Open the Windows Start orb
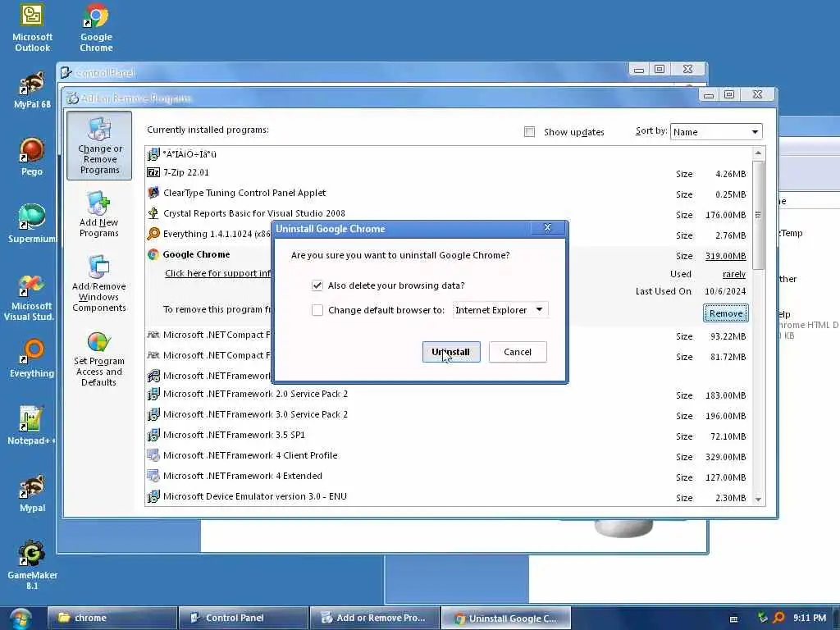The image size is (840, 630). click(x=21, y=619)
